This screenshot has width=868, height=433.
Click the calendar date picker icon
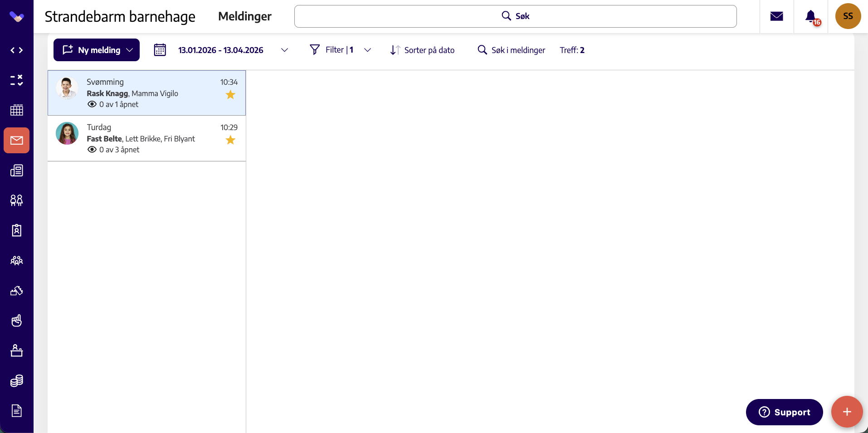160,50
